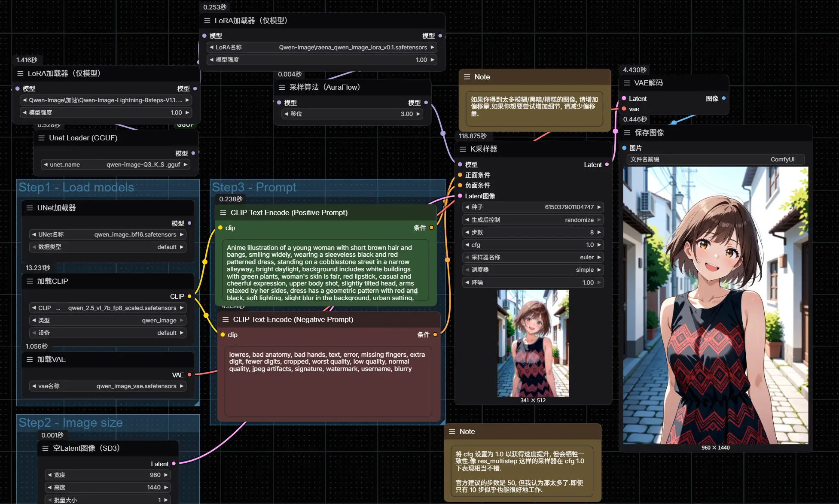Click the Step1 - Load models group title
The width and height of the screenshot is (839, 504).
click(76, 187)
